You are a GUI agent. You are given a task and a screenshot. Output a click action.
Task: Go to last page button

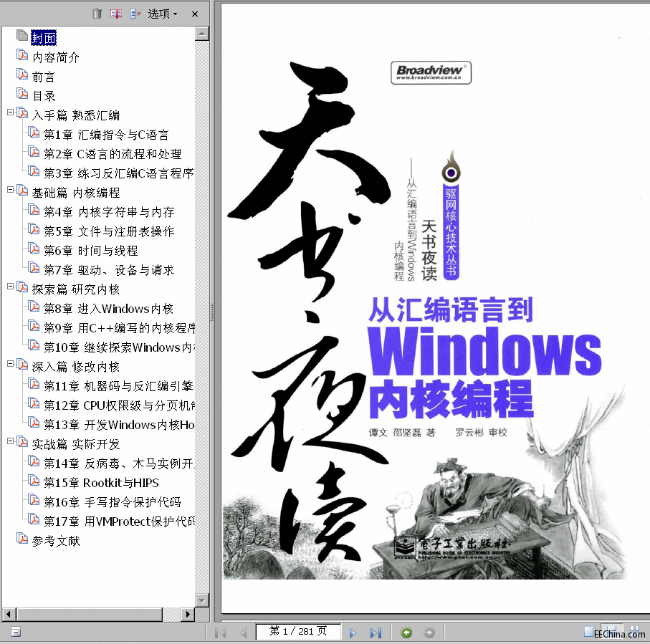tap(376, 633)
